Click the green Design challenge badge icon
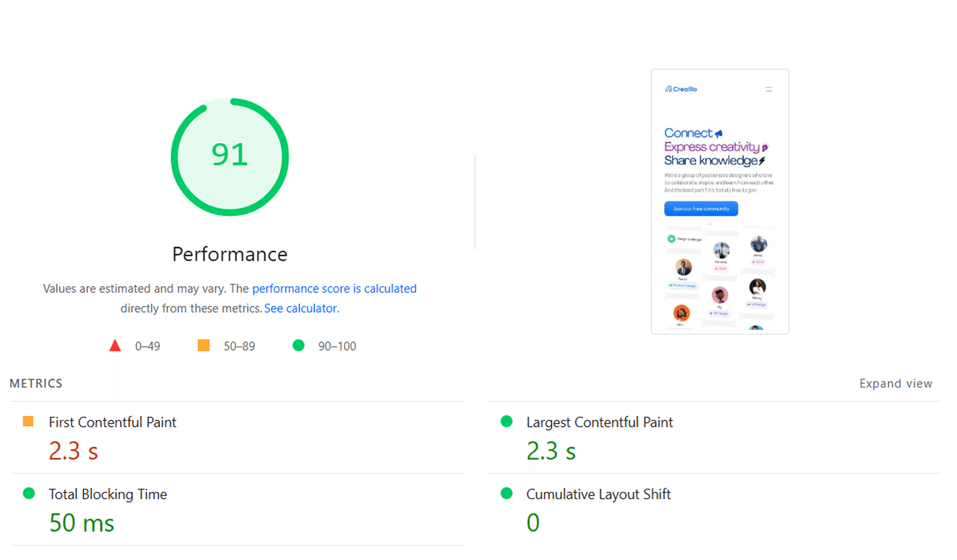 click(x=671, y=238)
